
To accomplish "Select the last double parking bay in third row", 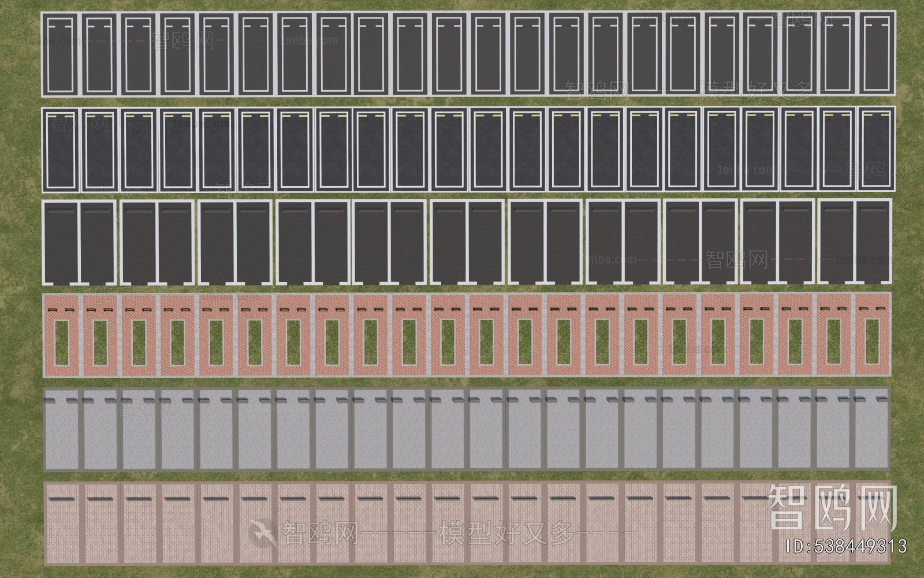I will [855, 243].
